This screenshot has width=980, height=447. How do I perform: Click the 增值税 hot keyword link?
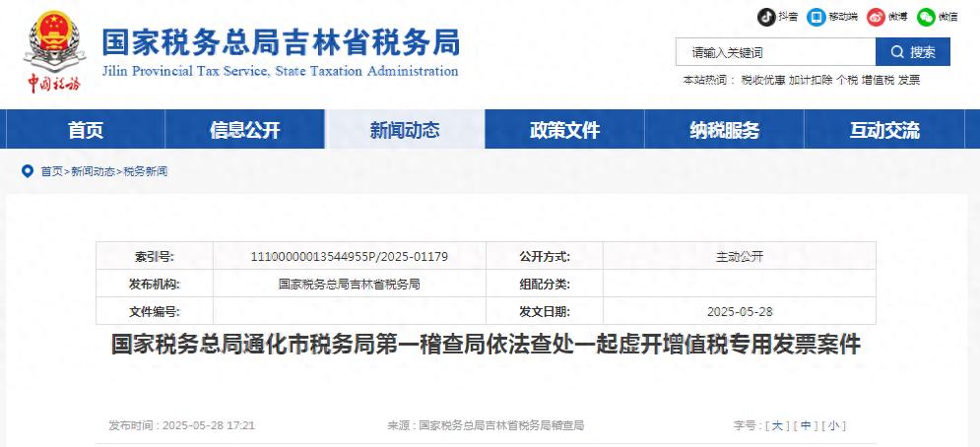(x=878, y=80)
